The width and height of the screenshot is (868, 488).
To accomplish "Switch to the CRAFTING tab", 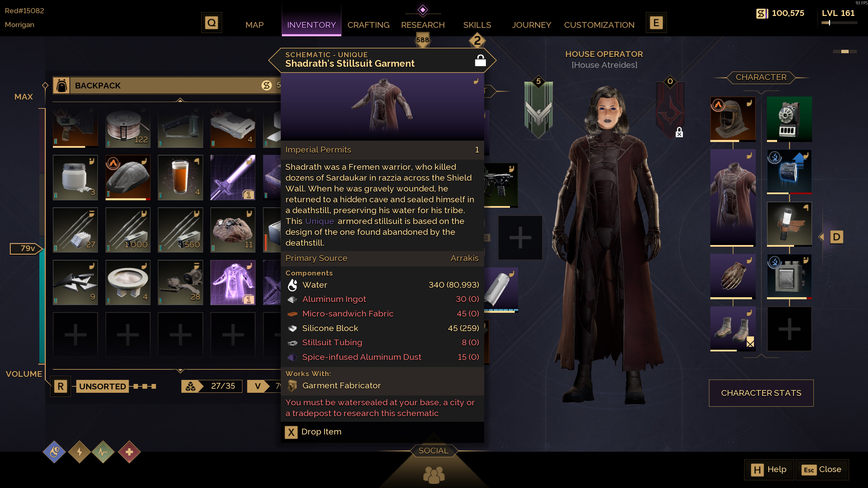I will tap(368, 25).
